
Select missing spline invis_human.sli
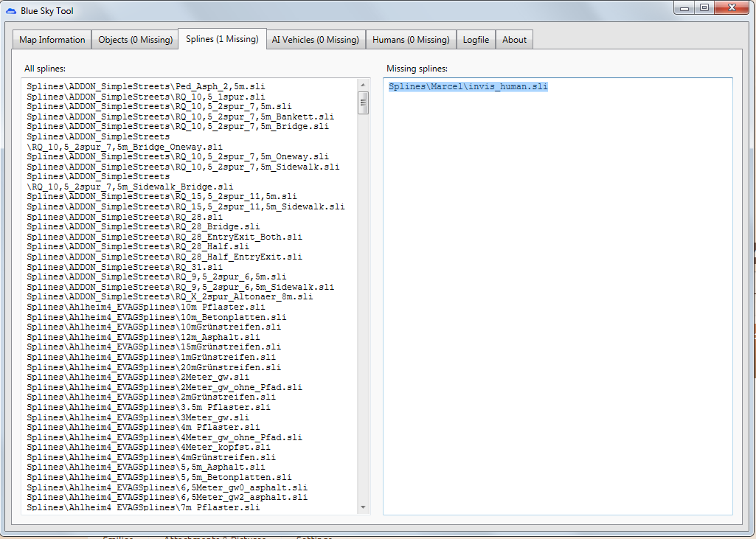click(468, 87)
